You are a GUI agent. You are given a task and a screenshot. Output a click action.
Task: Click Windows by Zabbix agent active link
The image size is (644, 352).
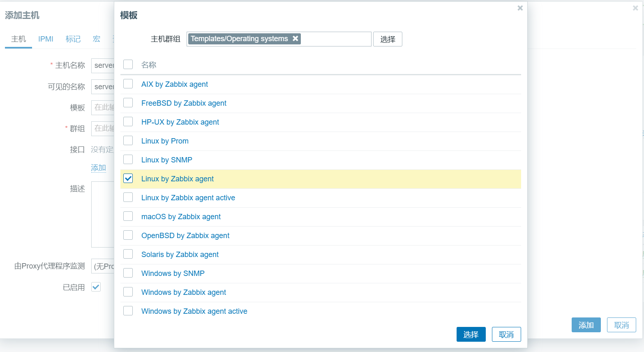(x=194, y=311)
